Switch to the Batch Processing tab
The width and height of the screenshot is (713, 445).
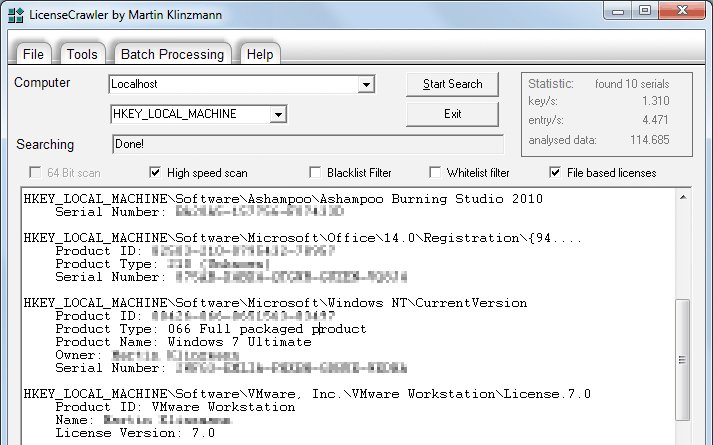coord(172,54)
